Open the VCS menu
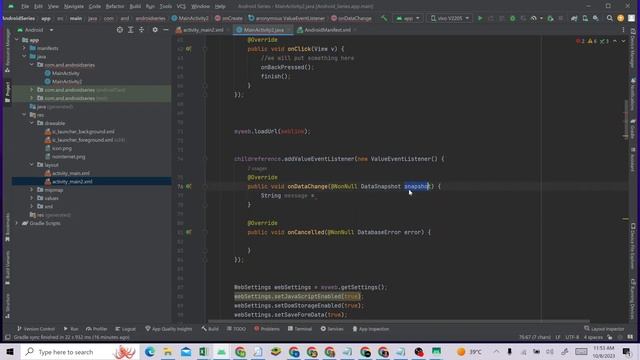This screenshot has height=360, width=640. 181,7
